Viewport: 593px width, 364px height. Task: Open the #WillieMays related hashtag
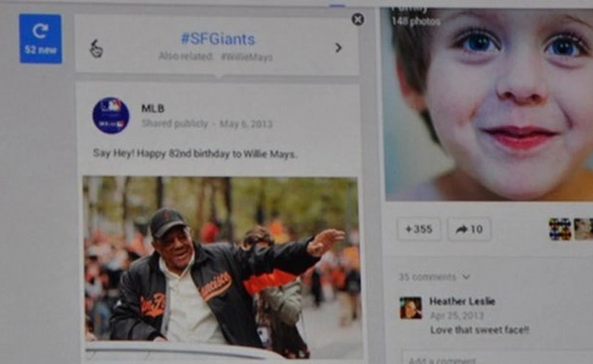pyautogui.click(x=247, y=57)
